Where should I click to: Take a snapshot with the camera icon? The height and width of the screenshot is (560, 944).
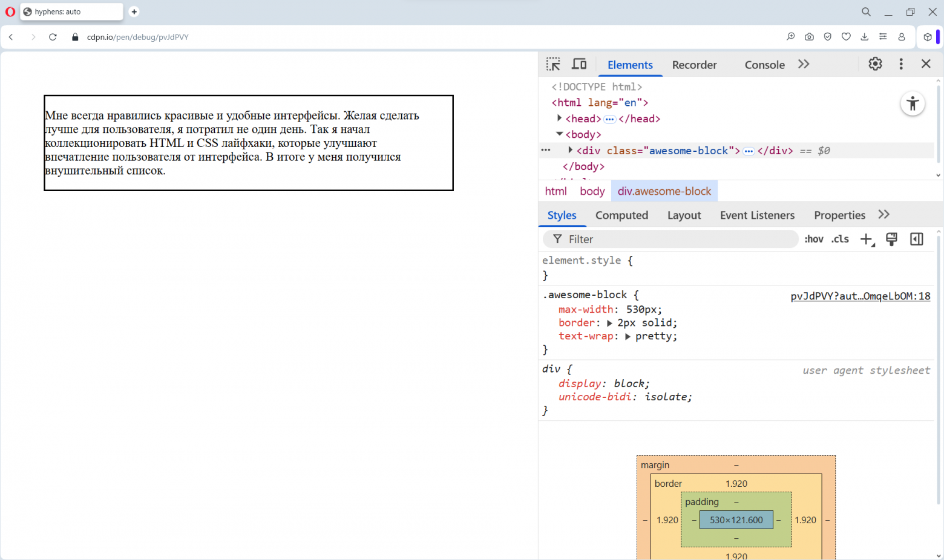[x=809, y=37]
